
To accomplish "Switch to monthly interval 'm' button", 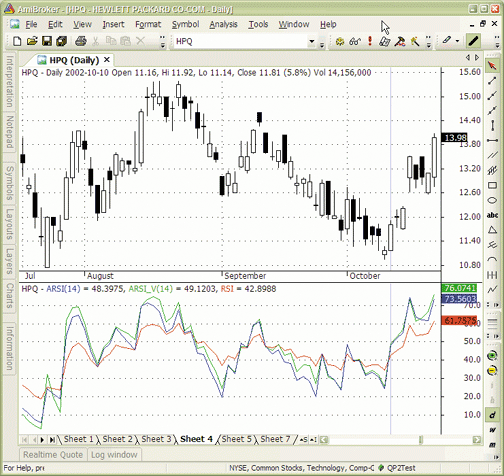I will 492,445.
